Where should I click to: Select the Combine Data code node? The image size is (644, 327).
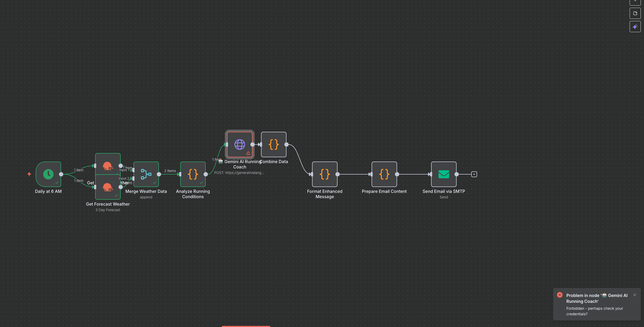pos(273,145)
